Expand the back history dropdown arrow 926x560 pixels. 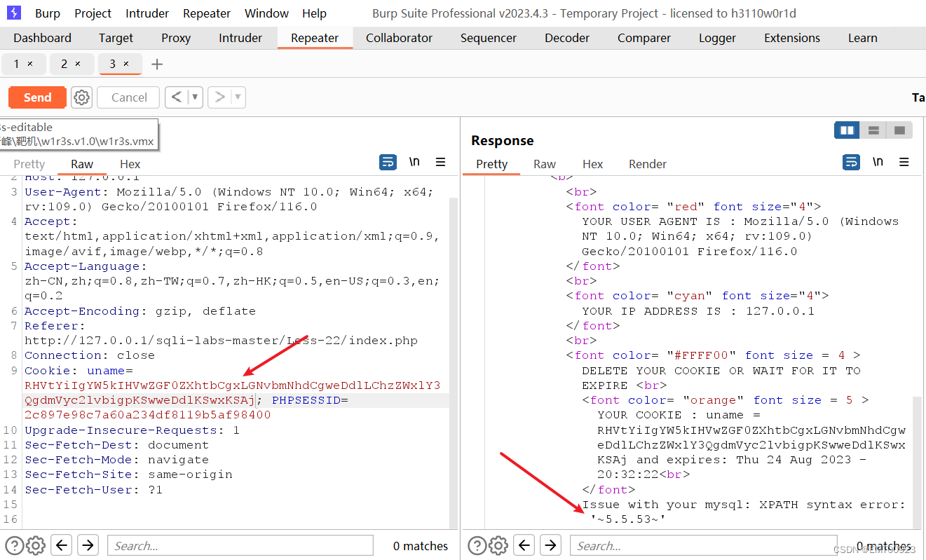pos(196,97)
